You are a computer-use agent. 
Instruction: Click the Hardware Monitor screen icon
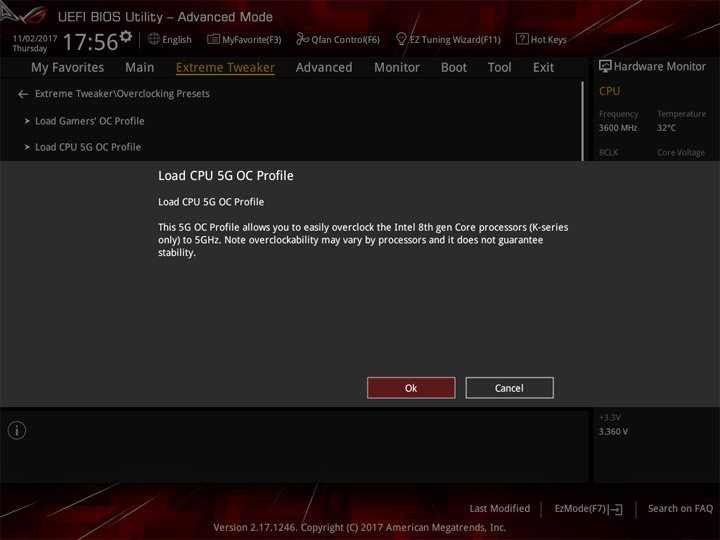pos(605,67)
